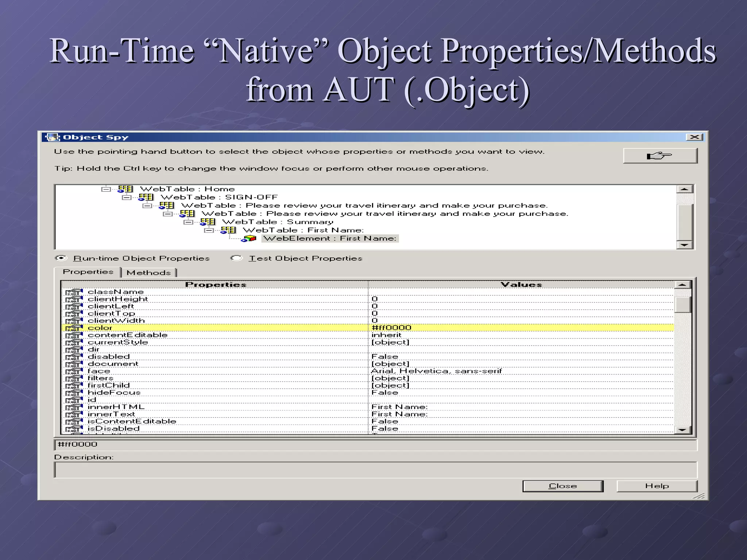Image resolution: width=747 pixels, height=560 pixels.
Task: Click the Object Spy title bar icon
Action: tap(53, 137)
